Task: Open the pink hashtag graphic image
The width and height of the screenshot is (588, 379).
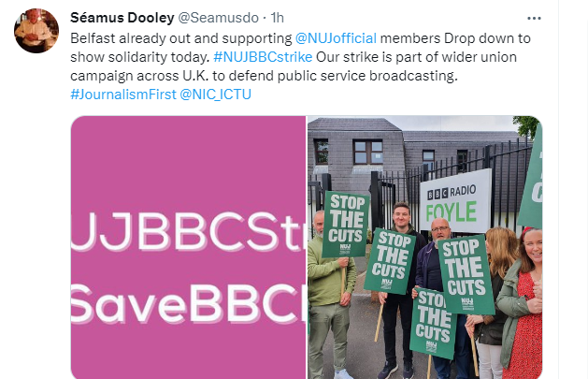Action: (188, 247)
